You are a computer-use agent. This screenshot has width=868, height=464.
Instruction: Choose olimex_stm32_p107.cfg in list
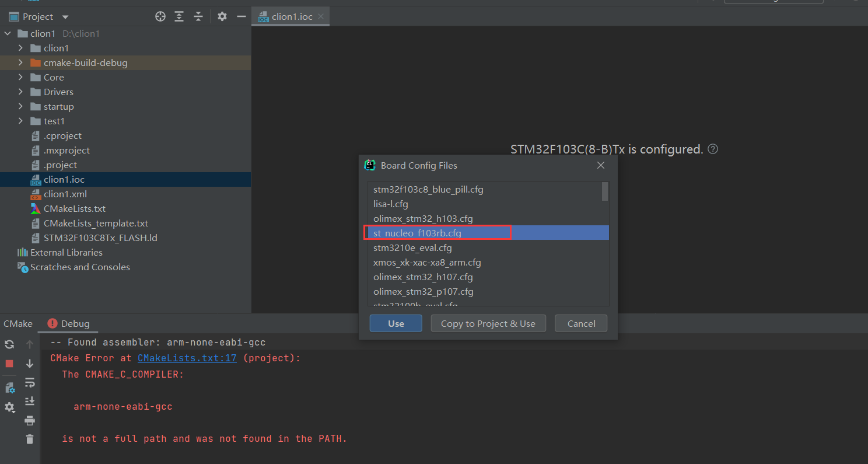click(x=488, y=291)
